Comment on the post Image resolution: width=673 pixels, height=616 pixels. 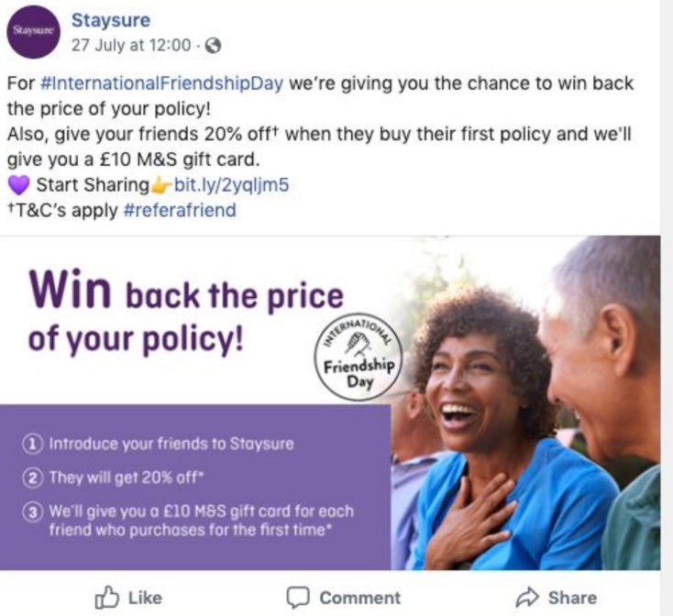(x=343, y=598)
